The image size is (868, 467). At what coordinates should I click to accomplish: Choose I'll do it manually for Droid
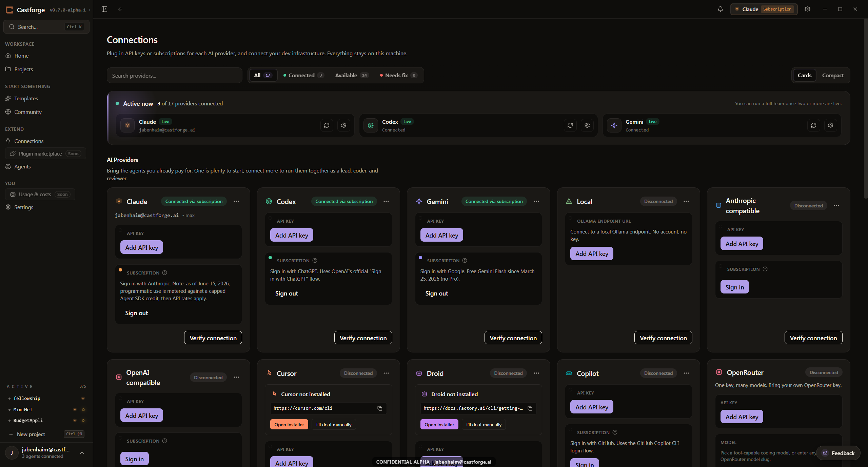pyautogui.click(x=484, y=425)
